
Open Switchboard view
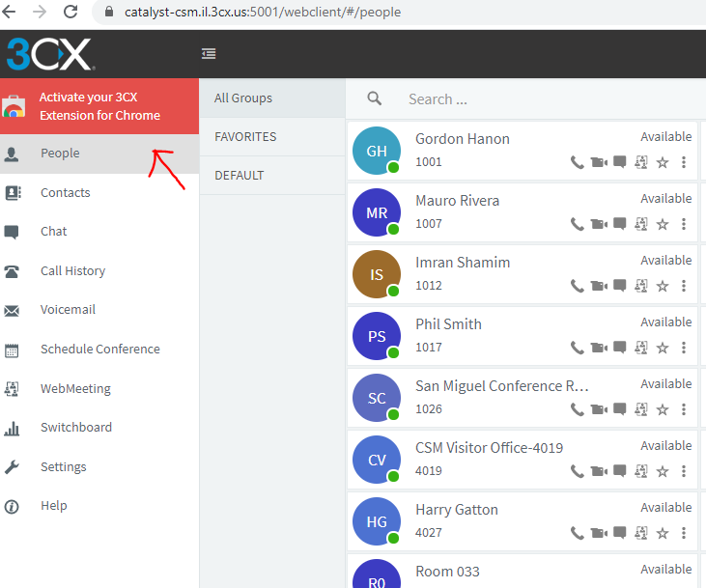coord(99,428)
